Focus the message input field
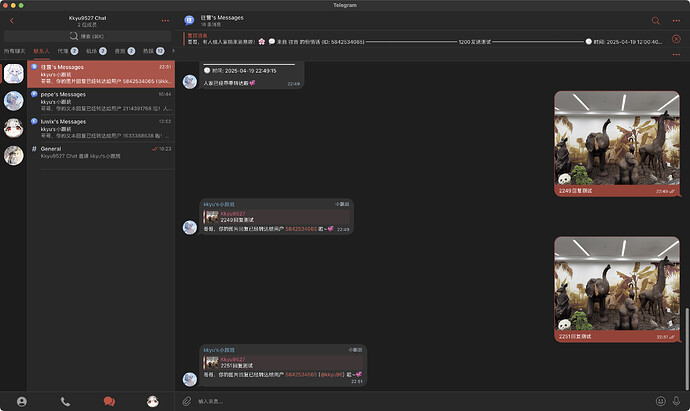Viewport: 690px width, 411px height. pyautogui.click(x=422, y=401)
